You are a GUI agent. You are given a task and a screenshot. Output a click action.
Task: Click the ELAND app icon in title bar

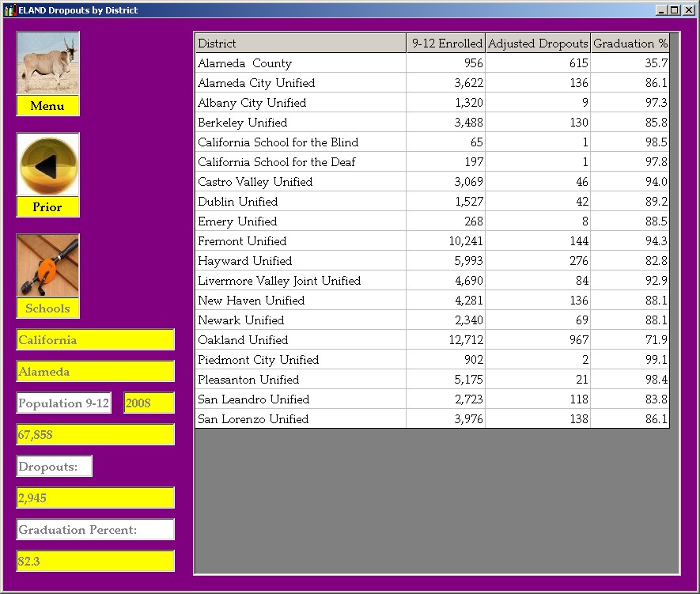point(9,10)
